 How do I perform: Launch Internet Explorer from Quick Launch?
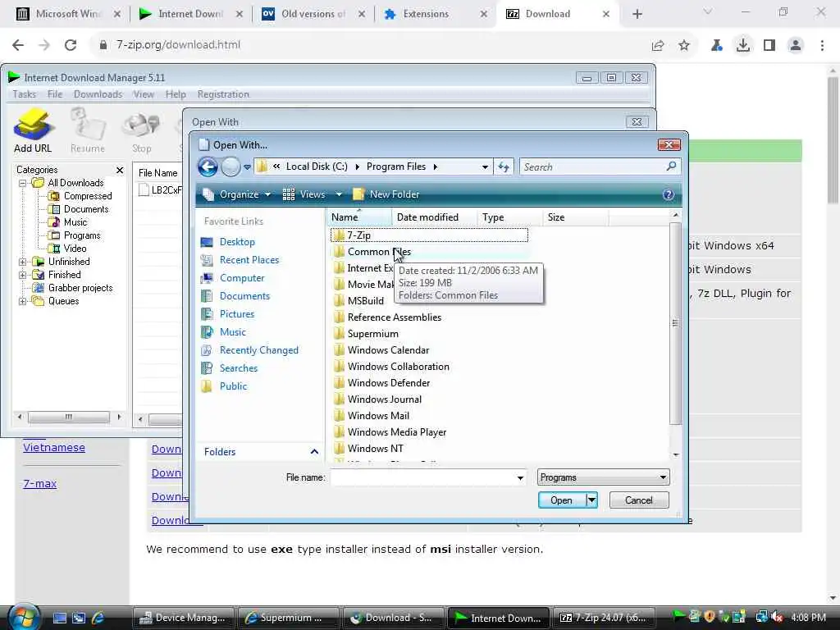click(x=98, y=618)
